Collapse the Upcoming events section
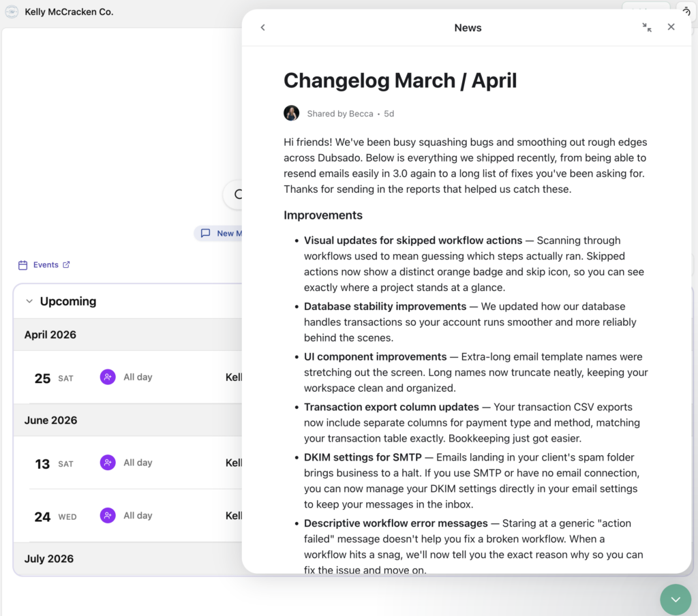This screenshot has height=616, width=698. [29, 301]
